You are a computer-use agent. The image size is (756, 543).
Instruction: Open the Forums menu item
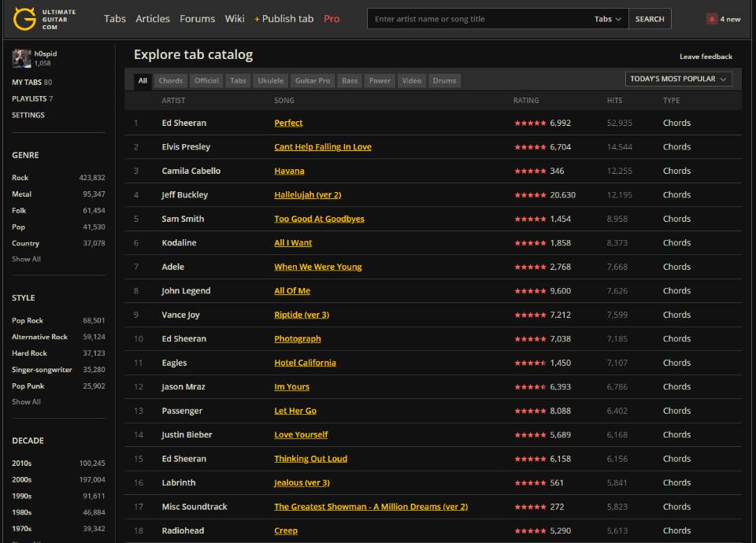[x=197, y=19]
